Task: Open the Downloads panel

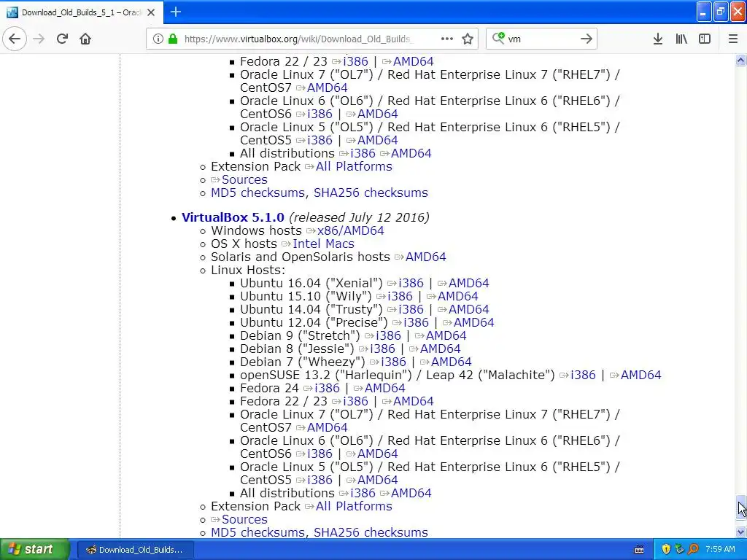Action: point(657,39)
